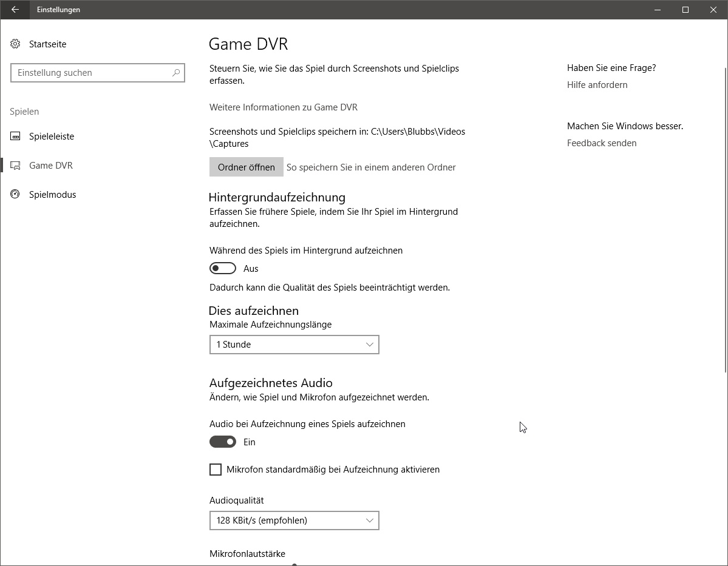Image resolution: width=728 pixels, height=566 pixels.
Task: Minimize the Einstellungen window
Action: (x=658, y=9)
